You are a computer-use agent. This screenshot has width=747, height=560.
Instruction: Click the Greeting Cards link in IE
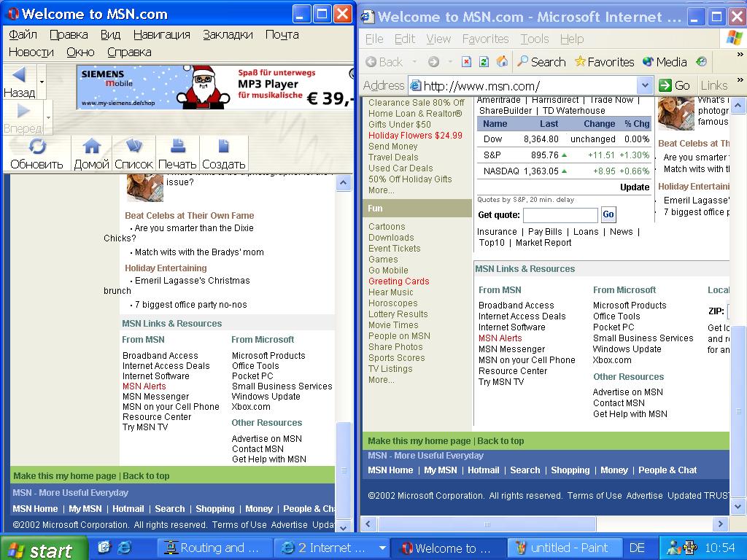pos(399,281)
